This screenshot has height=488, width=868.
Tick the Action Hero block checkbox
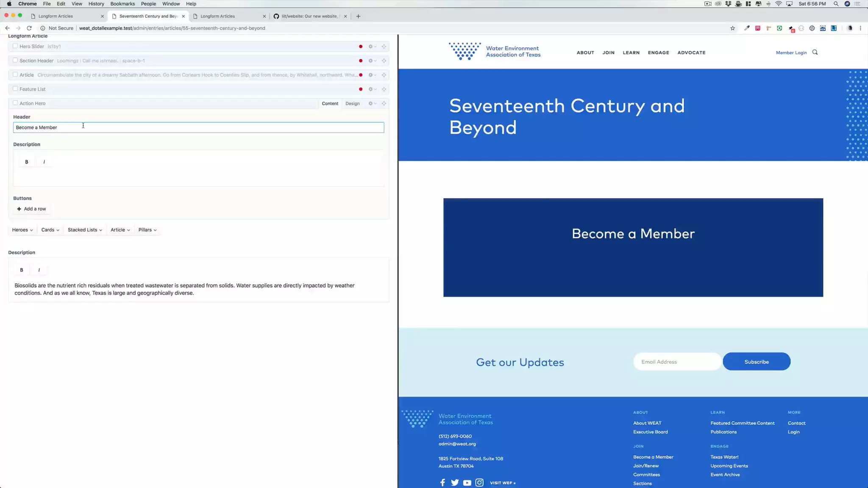click(15, 103)
